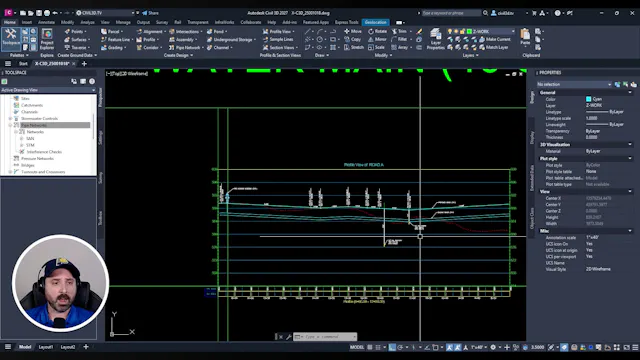The image size is (640, 360).
Task: Click the Profile View ribbon button
Action: click(x=279, y=31)
